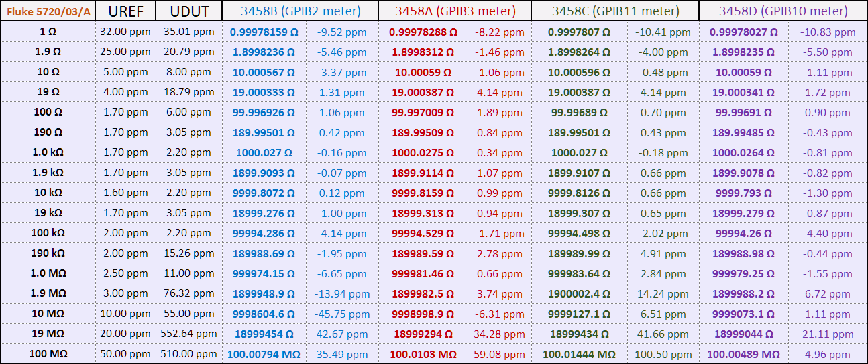Click the 0.9997807 Ω reading
The height and width of the screenshot is (364, 868).
tap(579, 32)
